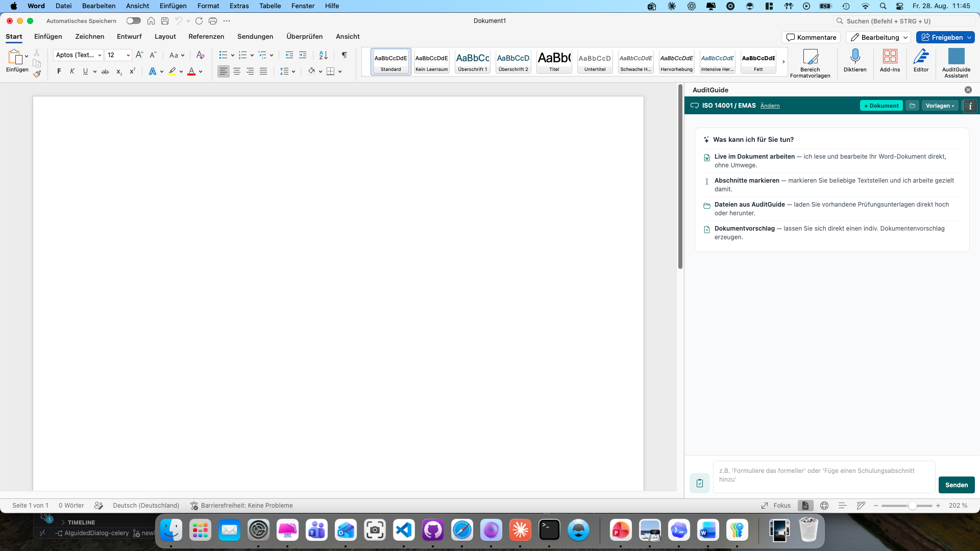Screen dimensions: 980x551
Task: Justify the text
Action: tap(263, 71)
